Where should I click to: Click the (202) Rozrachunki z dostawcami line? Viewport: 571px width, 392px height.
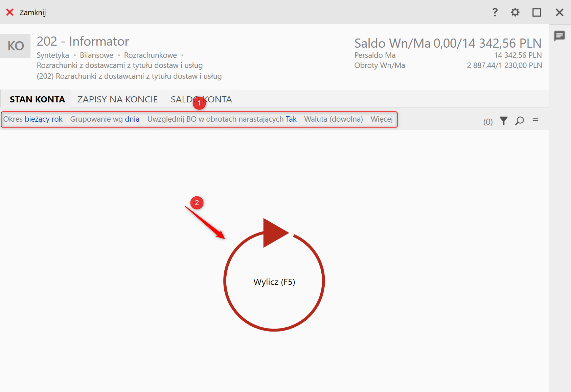click(x=129, y=76)
